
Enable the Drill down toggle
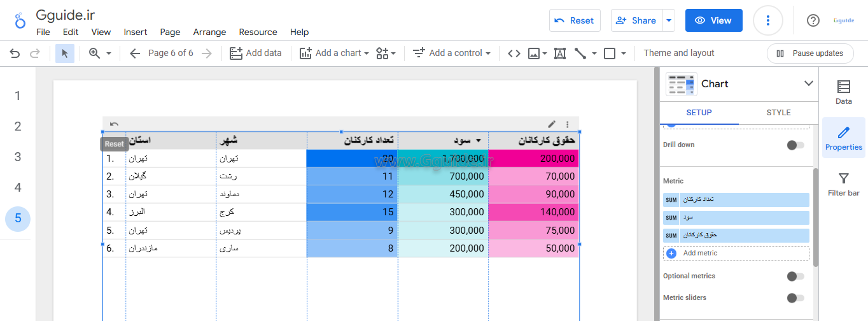[795, 145]
